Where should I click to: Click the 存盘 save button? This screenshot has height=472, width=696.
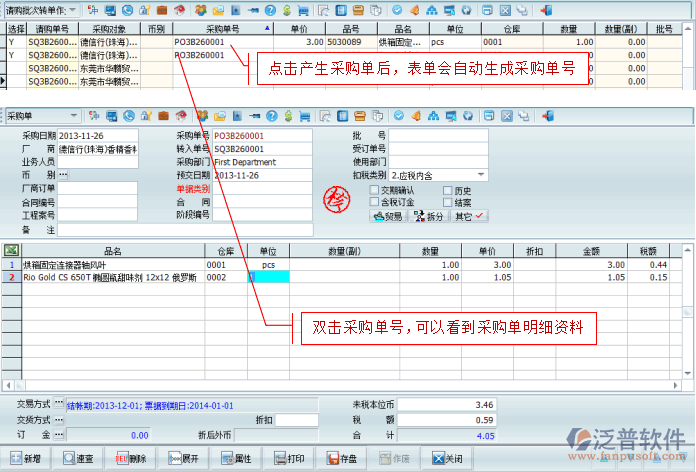pos(342,458)
